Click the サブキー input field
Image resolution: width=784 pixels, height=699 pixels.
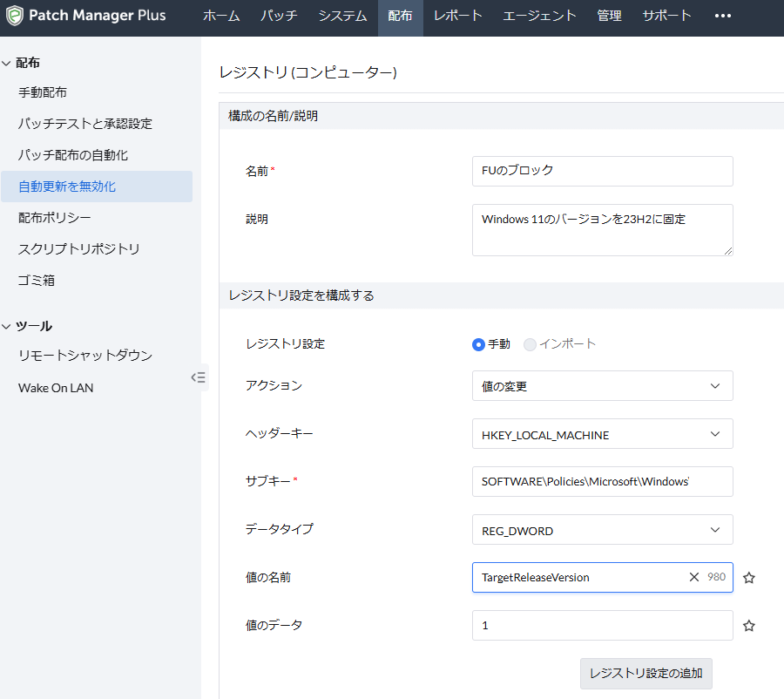602,482
